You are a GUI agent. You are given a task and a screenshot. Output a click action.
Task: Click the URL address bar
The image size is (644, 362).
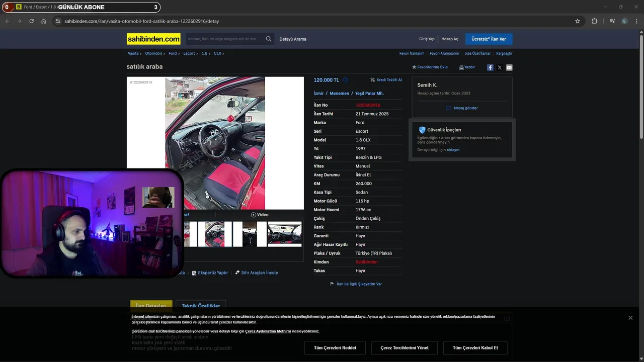click(x=317, y=21)
